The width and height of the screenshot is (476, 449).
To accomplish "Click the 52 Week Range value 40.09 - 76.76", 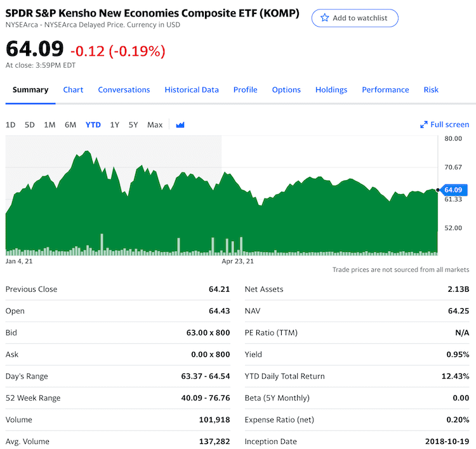I will [205, 398].
